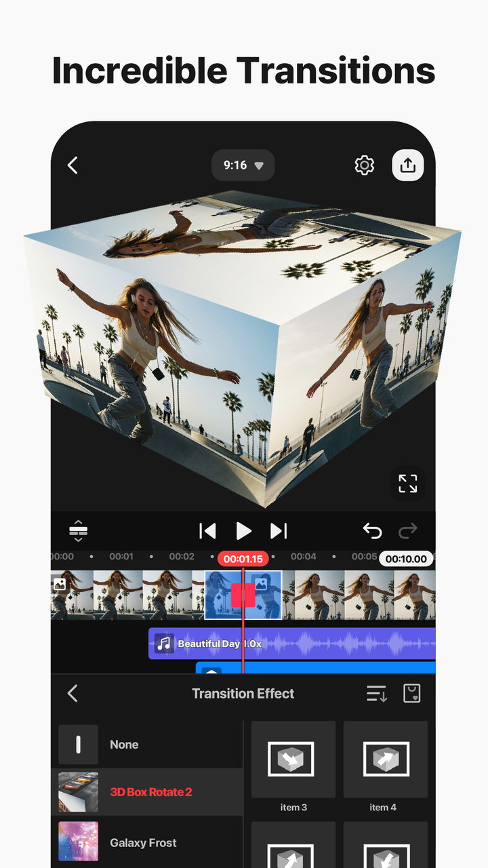This screenshot has height=868, width=488.
Task: Select the Beautiful Day audio track
Action: tap(291, 644)
